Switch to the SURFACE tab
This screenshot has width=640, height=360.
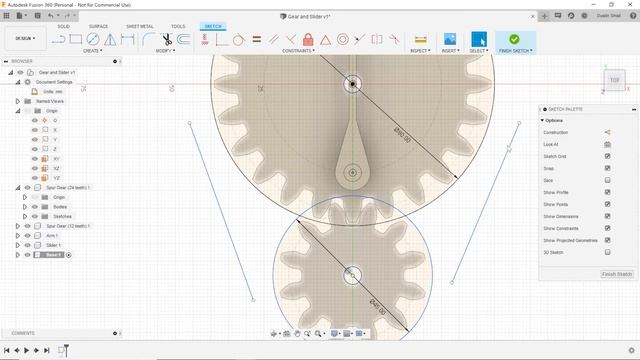[98, 26]
